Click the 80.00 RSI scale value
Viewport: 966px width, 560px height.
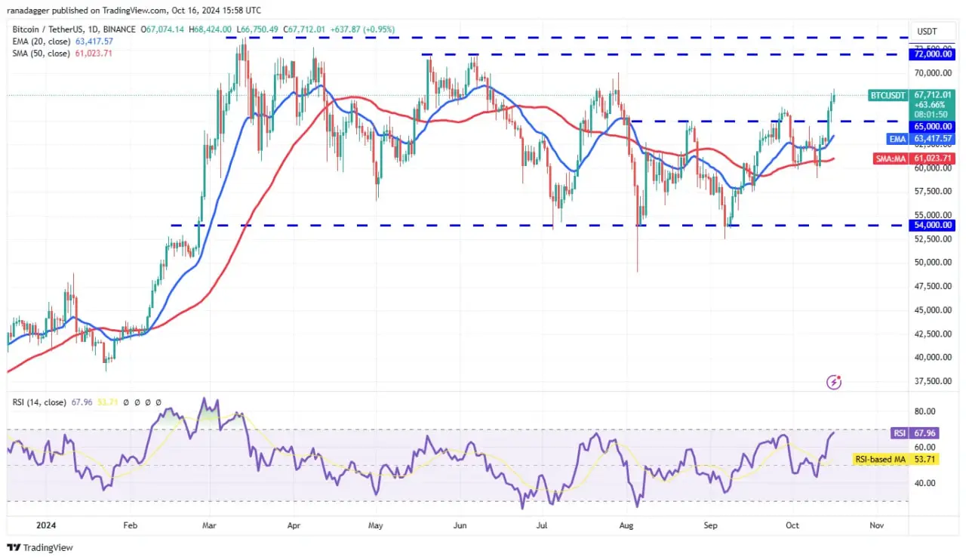click(924, 412)
